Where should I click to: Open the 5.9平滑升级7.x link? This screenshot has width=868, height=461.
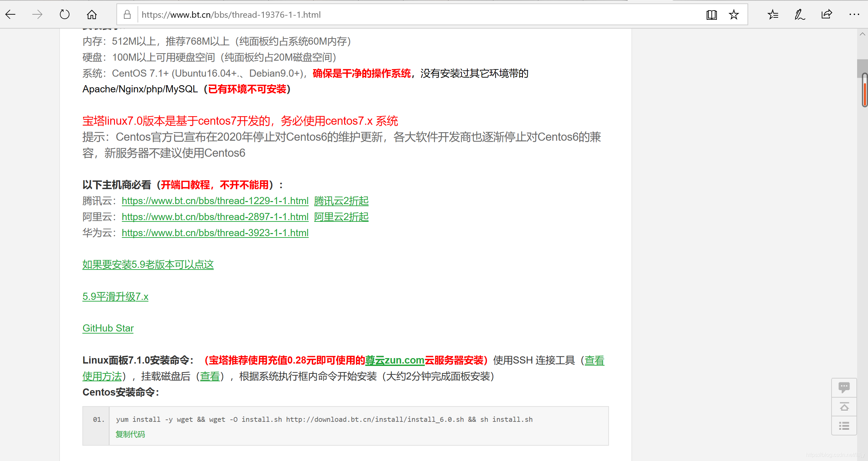(x=115, y=297)
